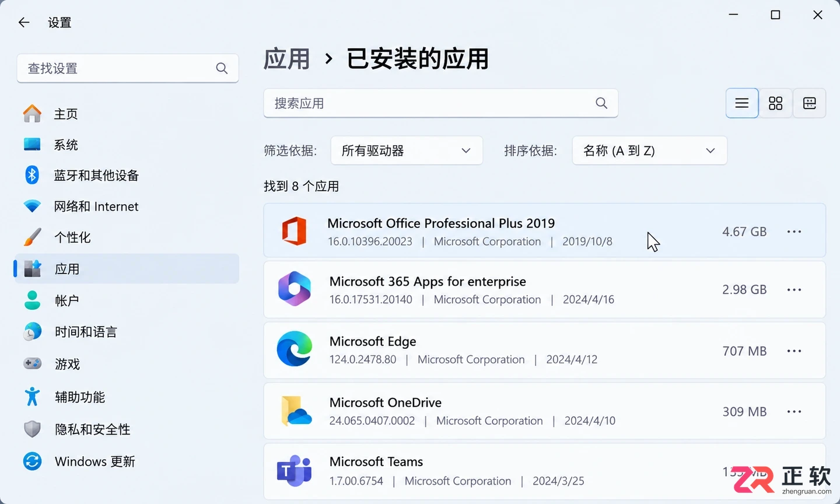
Task: Click the Microsoft Teams app icon
Action: point(295,470)
